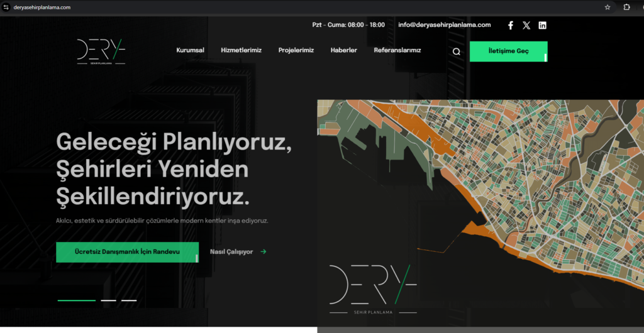The image size is (644, 333).
Task: Click the info@deryasehirplanlama.com email link
Action: pos(444,25)
